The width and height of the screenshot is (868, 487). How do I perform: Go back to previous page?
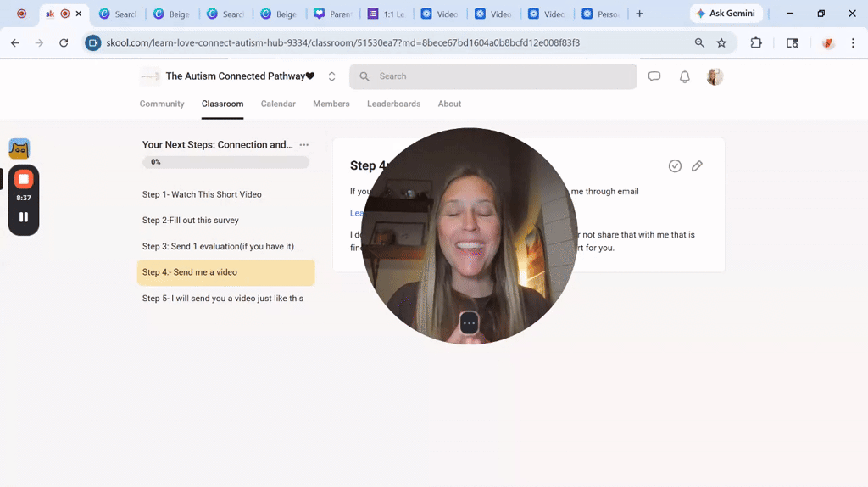[x=15, y=42]
